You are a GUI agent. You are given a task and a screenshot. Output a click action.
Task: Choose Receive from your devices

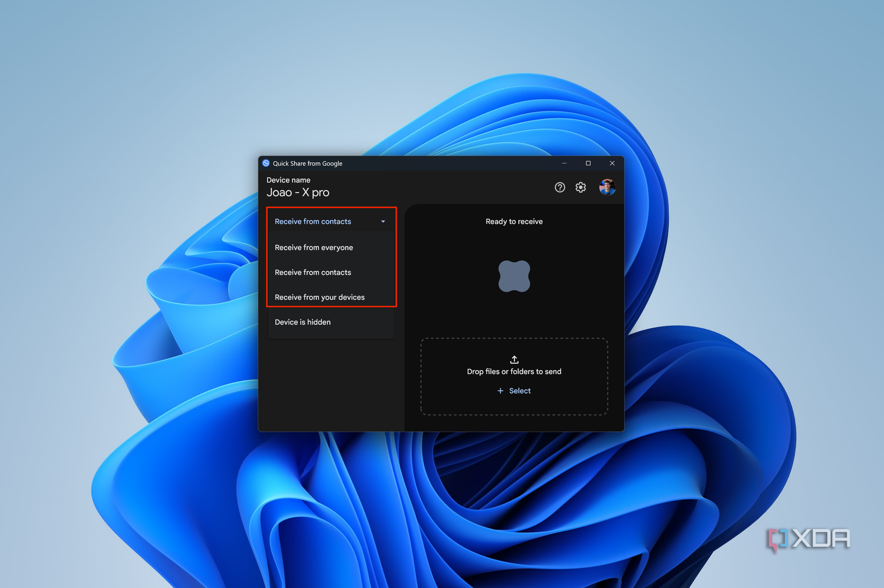click(320, 297)
